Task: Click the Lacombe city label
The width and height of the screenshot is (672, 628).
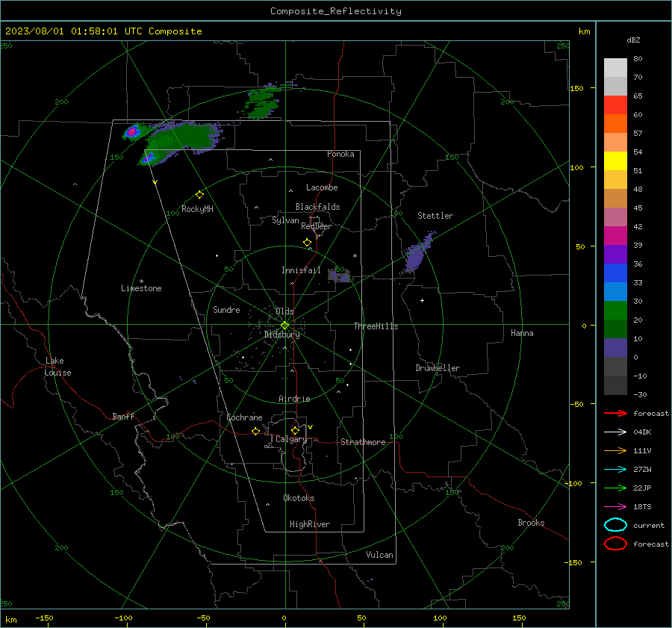Action: [322, 187]
